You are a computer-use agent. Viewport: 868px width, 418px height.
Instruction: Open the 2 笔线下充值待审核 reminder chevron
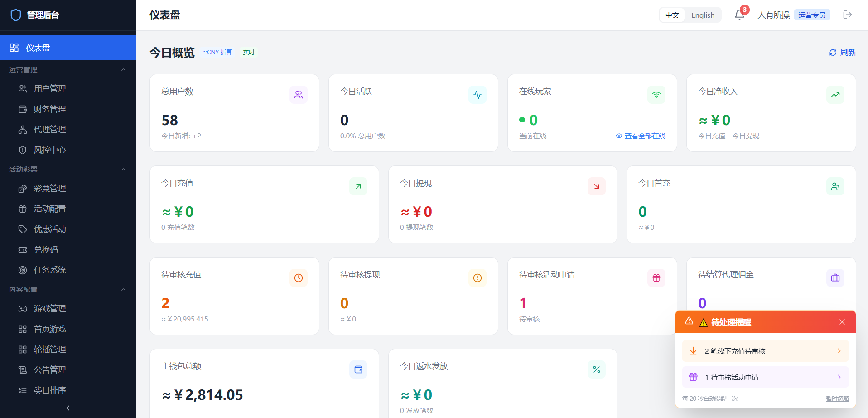(x=839, y=351)
